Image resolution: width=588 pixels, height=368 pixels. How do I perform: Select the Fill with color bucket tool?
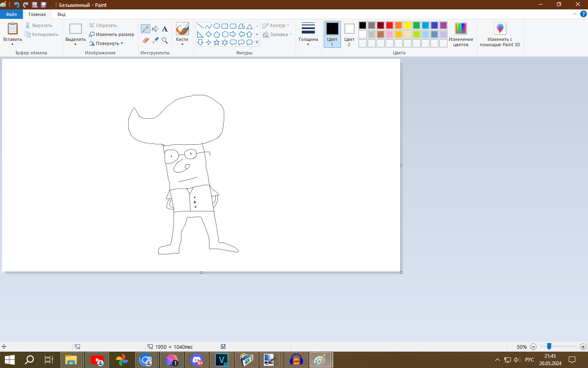click(155, 29)
